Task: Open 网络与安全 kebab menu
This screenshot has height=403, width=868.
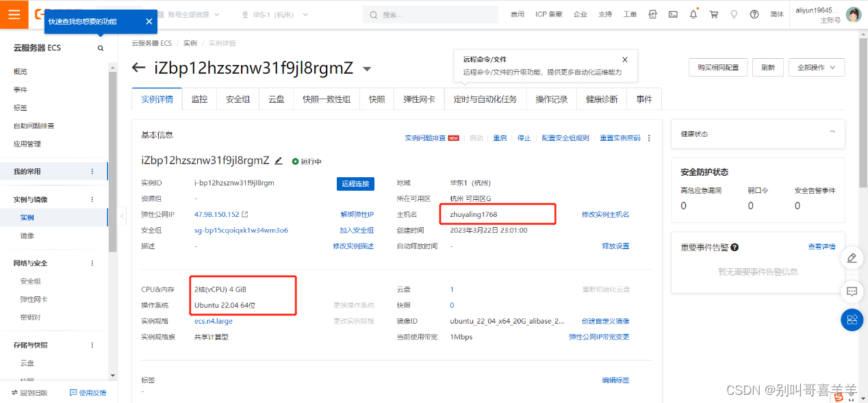Action: click(x=92, y=263)
